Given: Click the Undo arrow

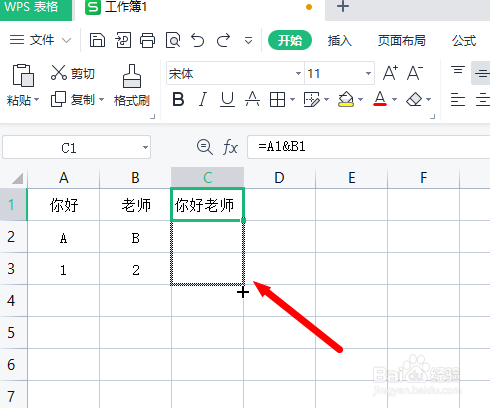Looking at the screenshot, I should [198, 40].
